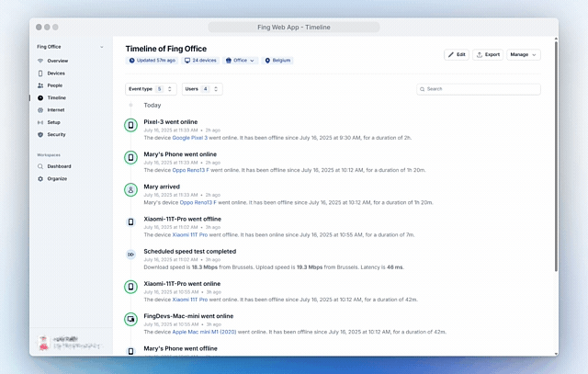Image resolution: width=588 pixels, height=374 pixels.
Task: Click the Mary's Phone went online event icon
Action: (x=130, y=157)
